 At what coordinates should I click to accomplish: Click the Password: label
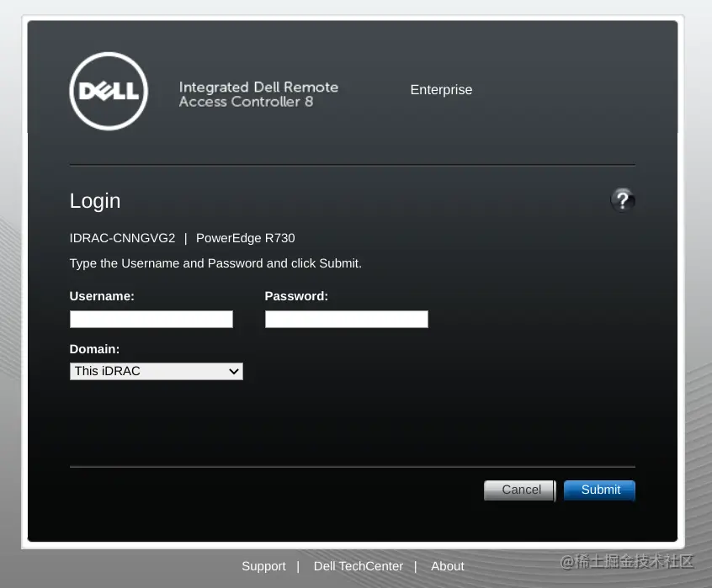296,296
